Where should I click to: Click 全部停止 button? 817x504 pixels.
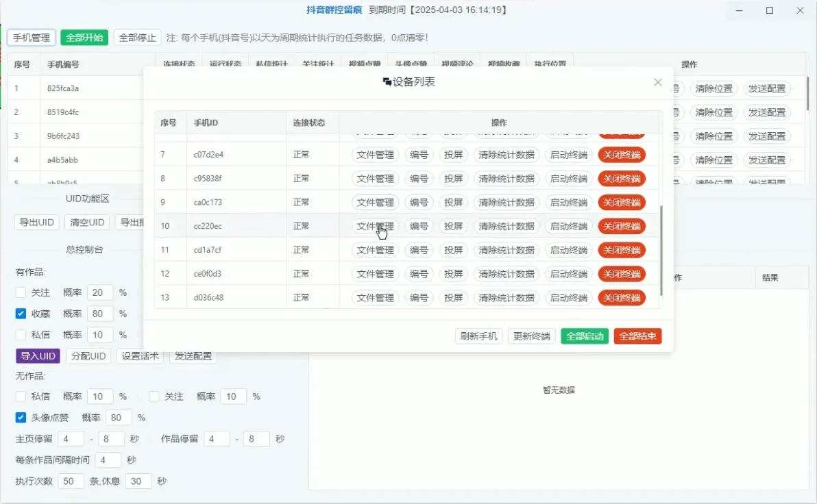click(x=137, y=38)
